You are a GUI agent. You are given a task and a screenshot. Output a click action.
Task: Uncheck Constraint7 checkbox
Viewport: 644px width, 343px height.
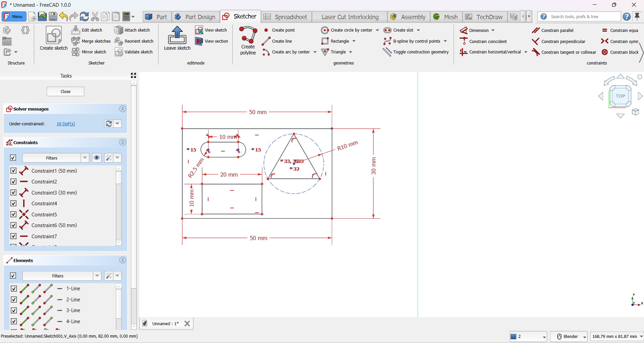pyautogui.click(x=13, y=236)
